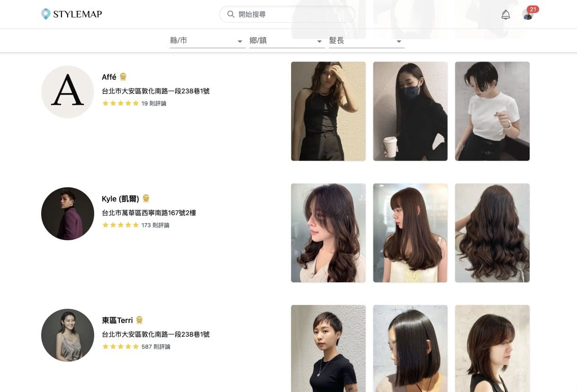Click Affé's star rating
Image resolution: width=577 pixels, height=392 pixels.
pos(120,103)
